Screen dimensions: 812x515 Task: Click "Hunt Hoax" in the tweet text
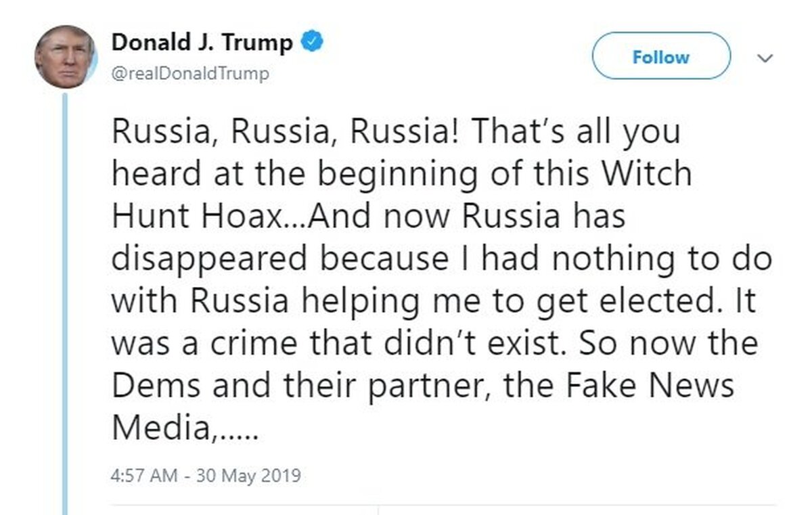(196, 217)
